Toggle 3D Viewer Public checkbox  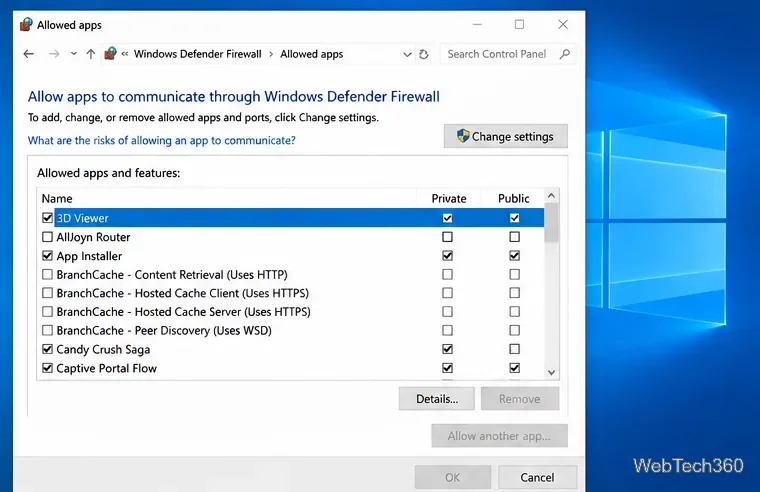[515, 218]
